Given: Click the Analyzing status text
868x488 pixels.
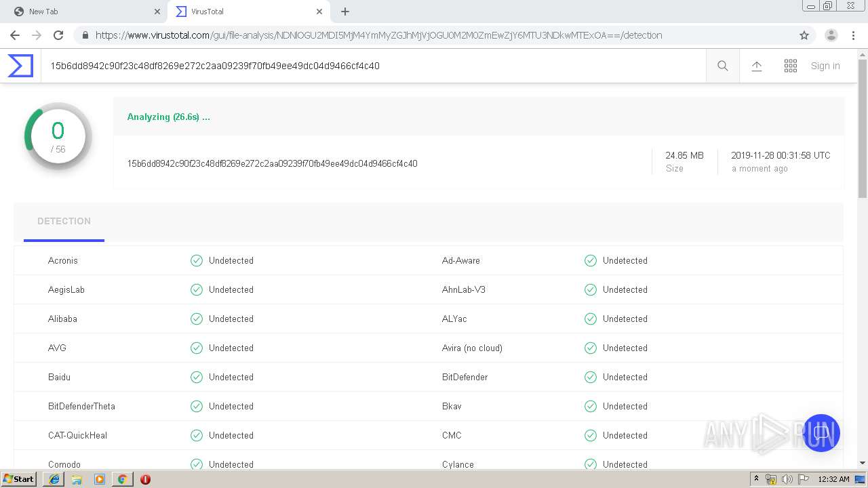Looking at the screenshot, I should tap(169, 117).
